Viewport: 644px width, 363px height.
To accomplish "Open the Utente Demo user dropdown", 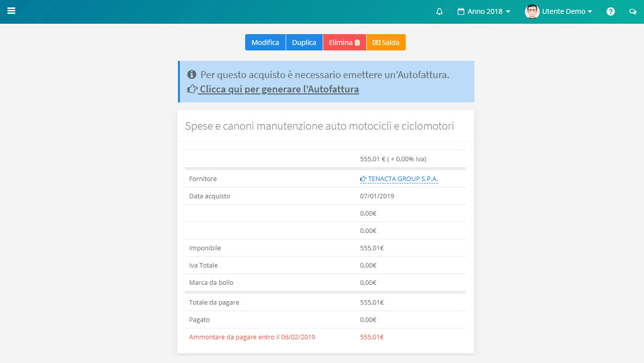I will click(x=563, y=11).
